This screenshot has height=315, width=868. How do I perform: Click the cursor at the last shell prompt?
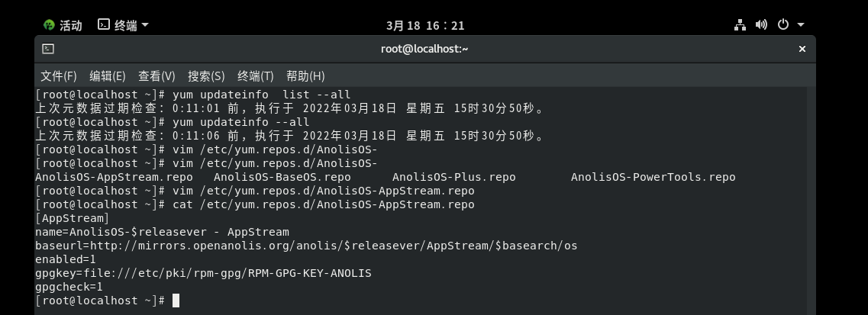[176, 301]
